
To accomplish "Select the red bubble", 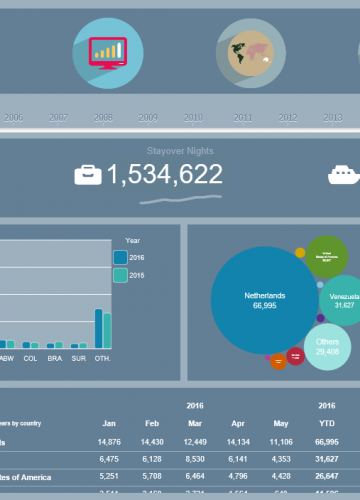I will tap(295, 356).
